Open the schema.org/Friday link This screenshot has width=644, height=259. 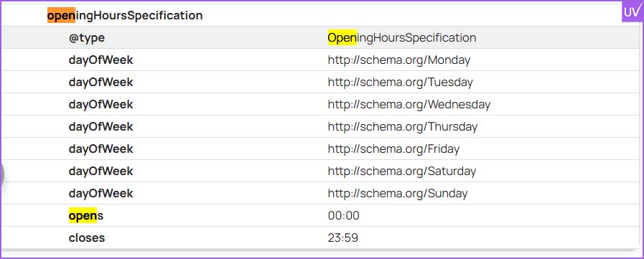(393, 149)
